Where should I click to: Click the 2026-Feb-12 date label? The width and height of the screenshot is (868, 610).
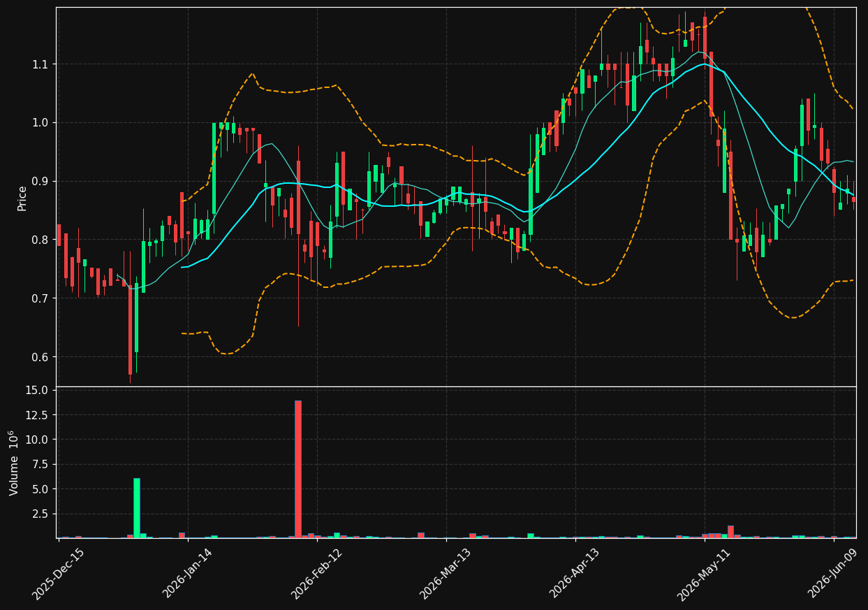coord(316,574)
